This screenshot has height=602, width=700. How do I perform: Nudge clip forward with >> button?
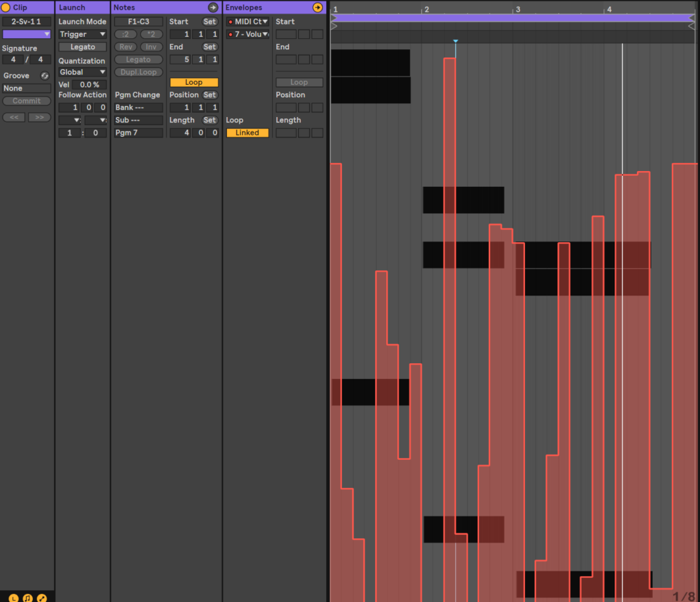[39, 117]
